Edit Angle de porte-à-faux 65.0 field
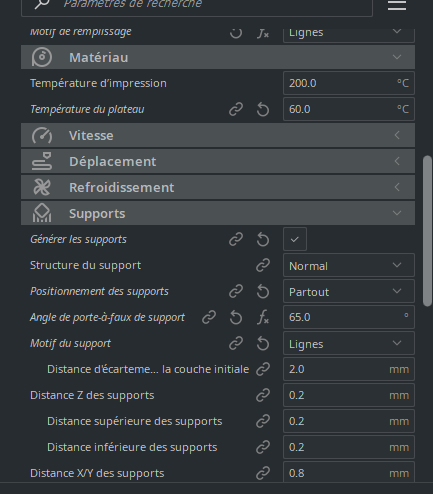Image resolution: width=433 pixels, height=494 pixels. point(349,317)
